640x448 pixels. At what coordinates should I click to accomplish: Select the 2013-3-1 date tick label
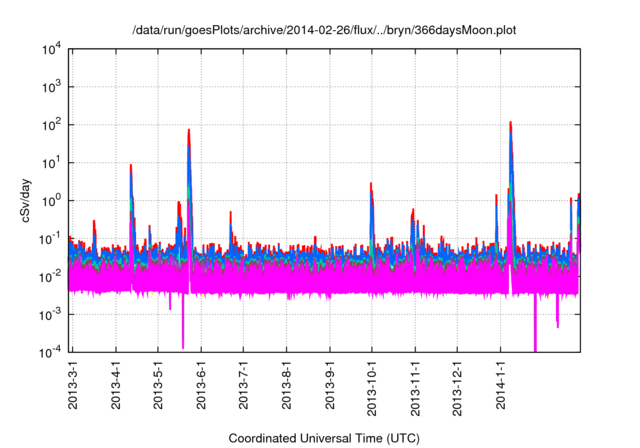point(73,388)
